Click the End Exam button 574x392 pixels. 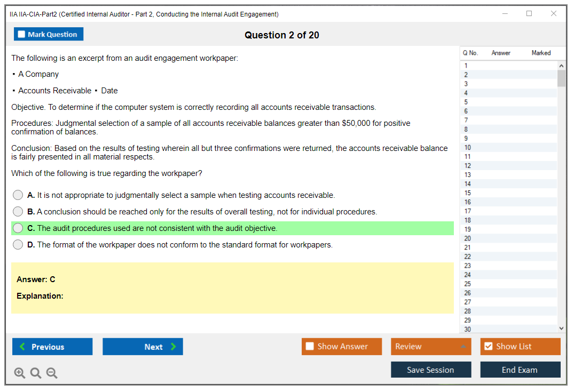[520, 370]
